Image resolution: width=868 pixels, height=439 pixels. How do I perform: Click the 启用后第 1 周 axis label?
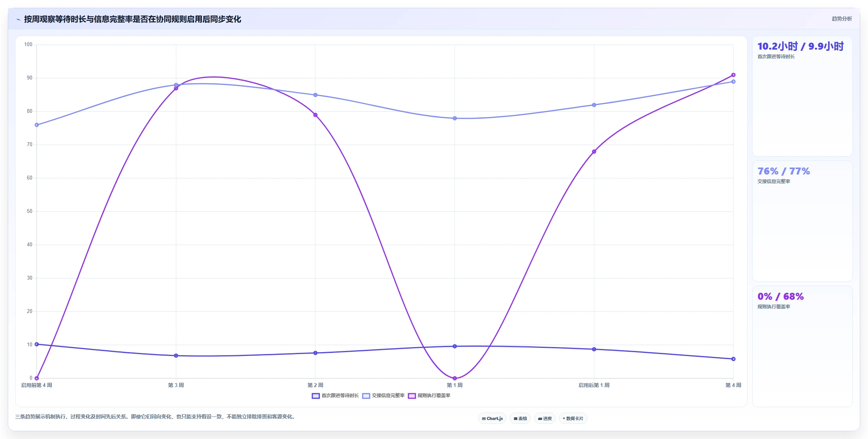click(594, 385)
